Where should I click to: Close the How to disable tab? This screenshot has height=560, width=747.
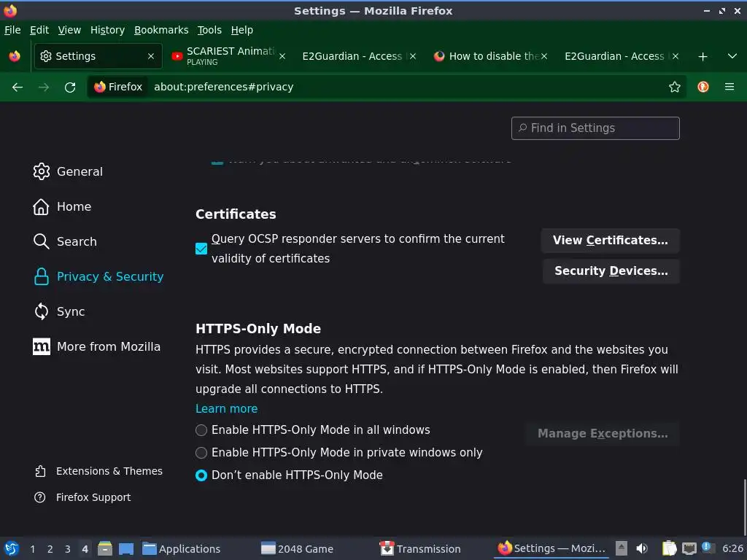click(544, 56)
